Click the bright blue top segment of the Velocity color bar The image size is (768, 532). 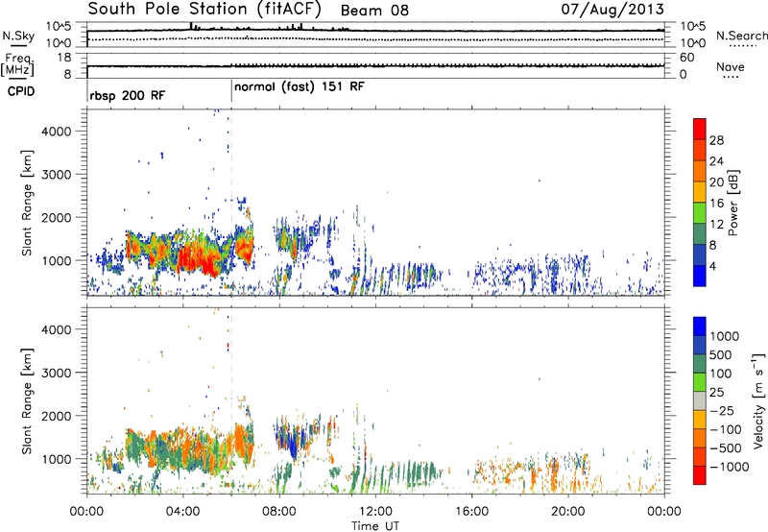pyautogui.click(x=700, y=326)
